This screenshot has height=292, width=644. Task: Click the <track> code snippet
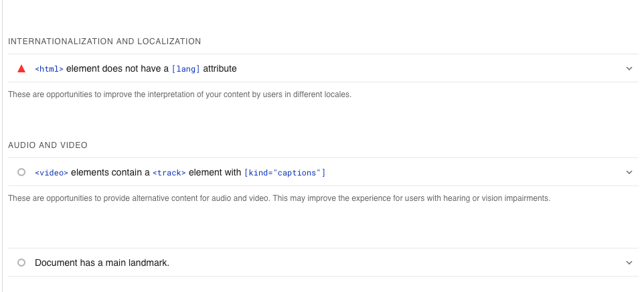[169, 173]
